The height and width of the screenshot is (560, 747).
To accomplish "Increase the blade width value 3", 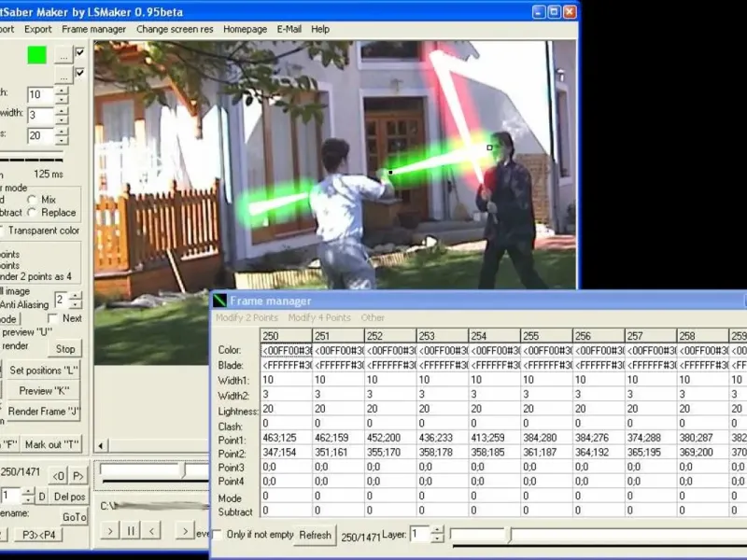I will tap(62, 111).
